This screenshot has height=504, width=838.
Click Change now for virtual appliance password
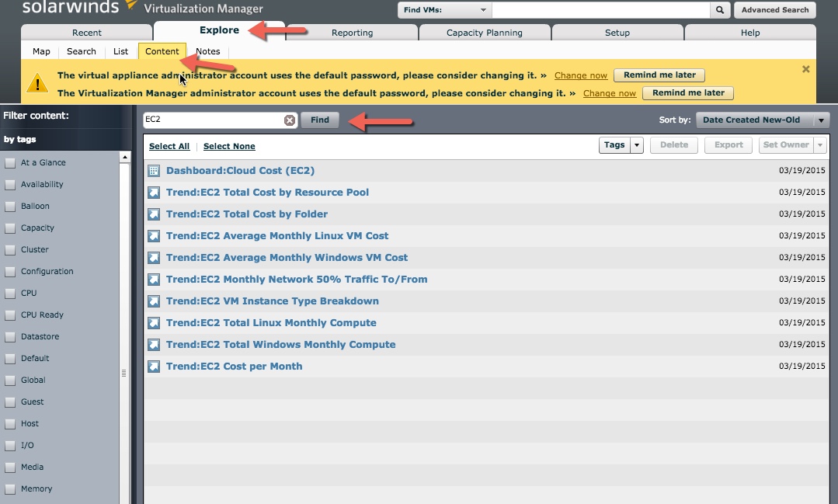(581, 75)
